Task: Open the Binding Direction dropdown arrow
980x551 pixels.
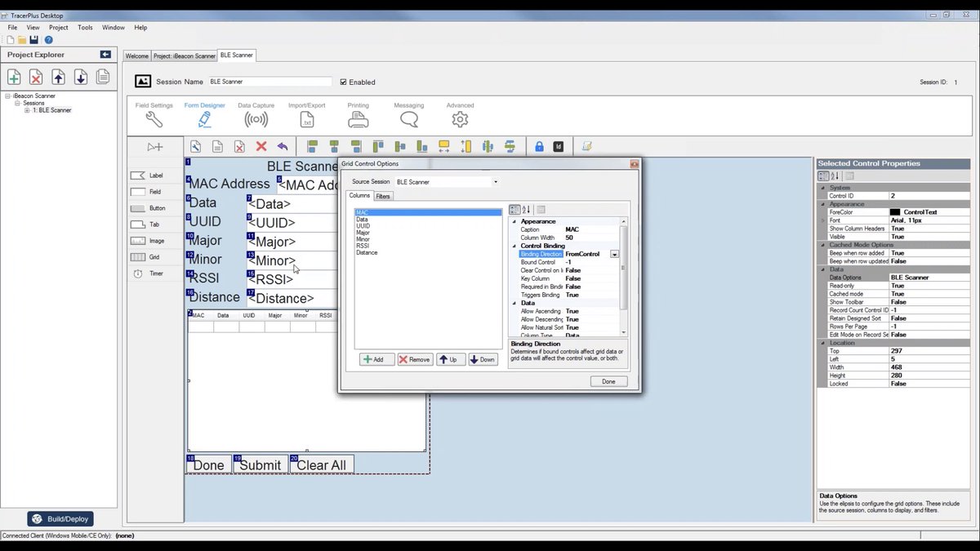Action: click(x=614, y=254)
